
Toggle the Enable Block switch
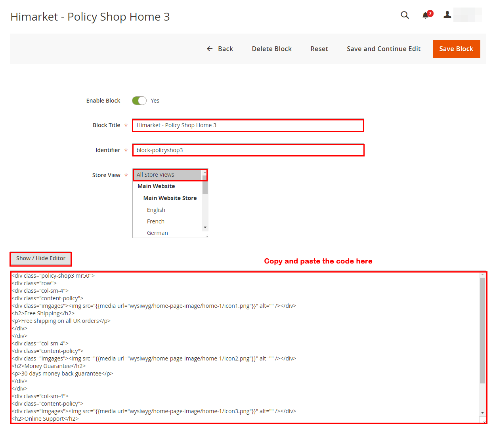139,101
